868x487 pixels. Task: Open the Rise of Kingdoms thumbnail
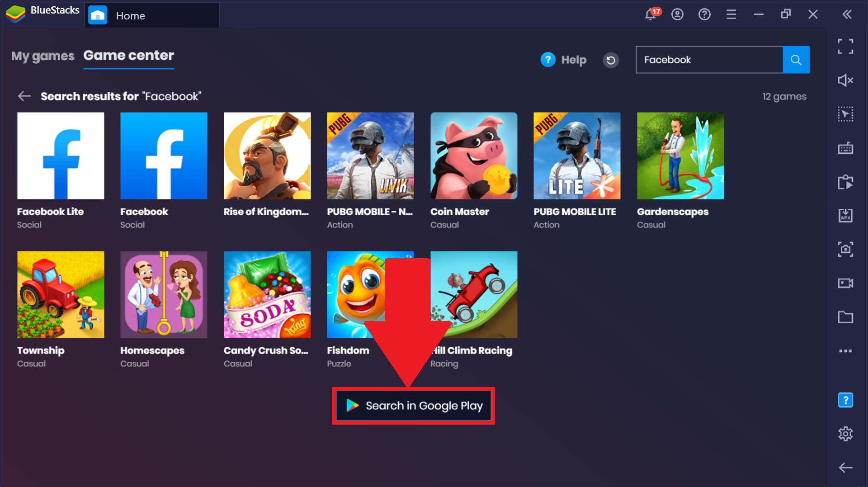(267, 156)
